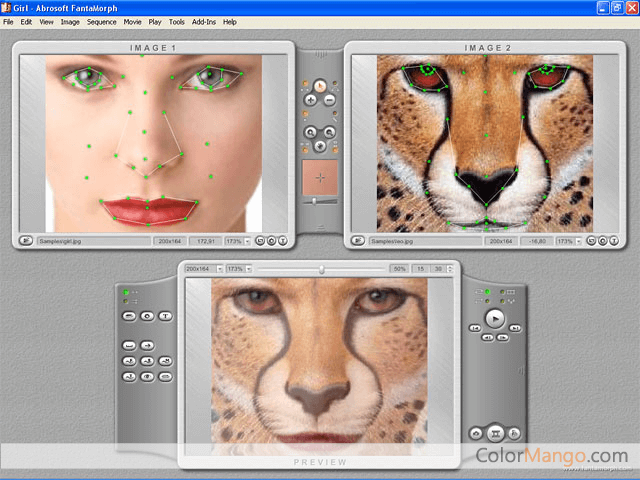Open the Edit menu
Image resolution: width=640 pixels, height=480 pixels.
pos(26,22)
